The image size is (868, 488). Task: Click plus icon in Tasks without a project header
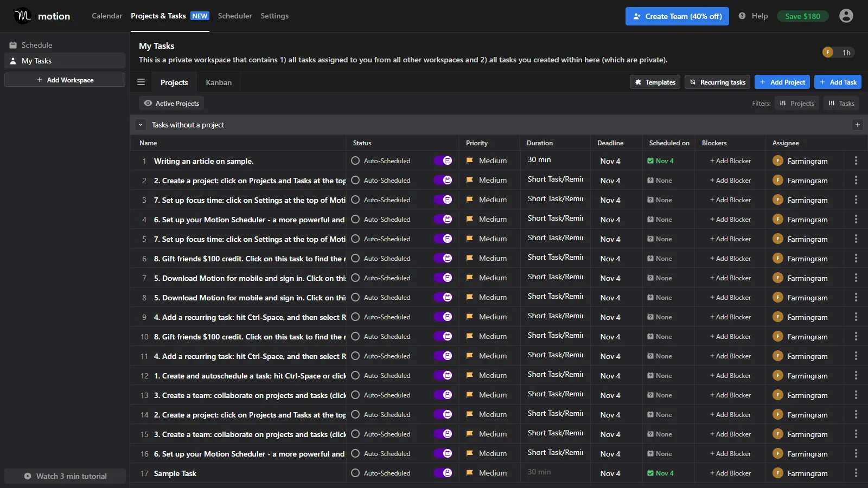(858, 125)
